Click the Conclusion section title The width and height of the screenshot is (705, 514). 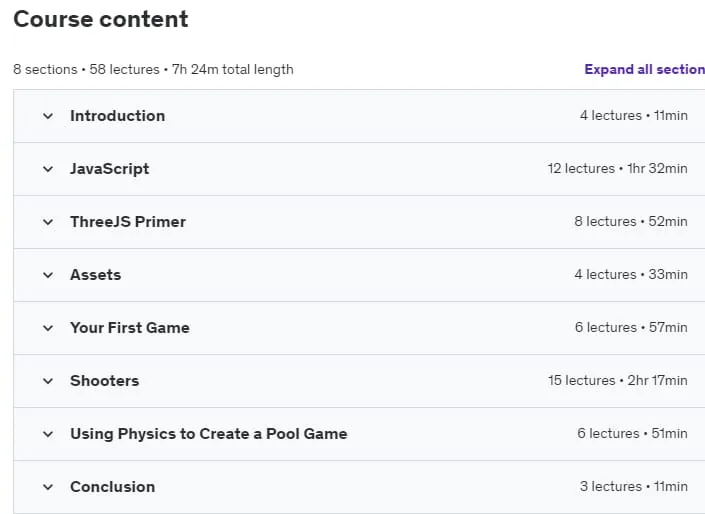tap(112, 487)
